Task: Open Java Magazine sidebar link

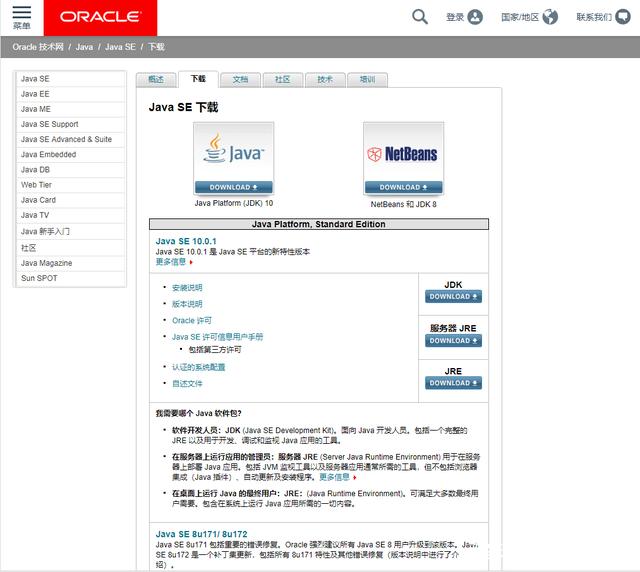Action: (70, 263)
